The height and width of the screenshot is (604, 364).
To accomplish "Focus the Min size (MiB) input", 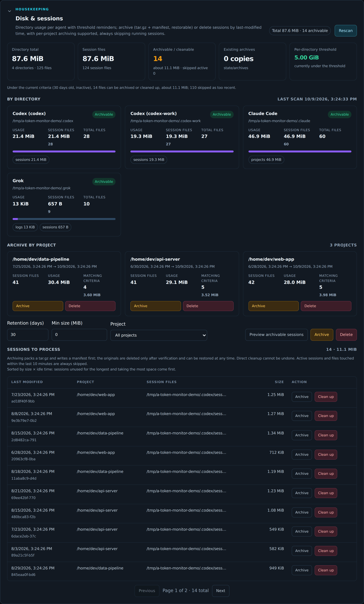I will [79, 335].
